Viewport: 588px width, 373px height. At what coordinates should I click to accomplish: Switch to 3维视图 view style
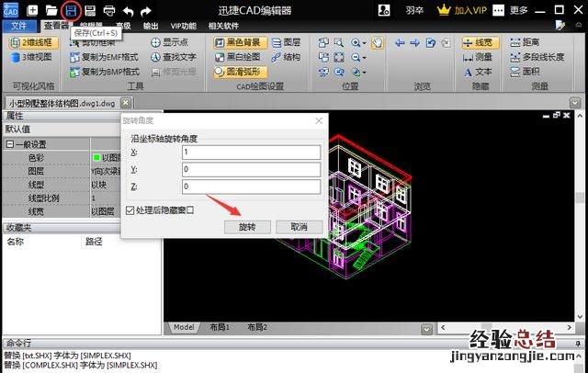point(33,57)
